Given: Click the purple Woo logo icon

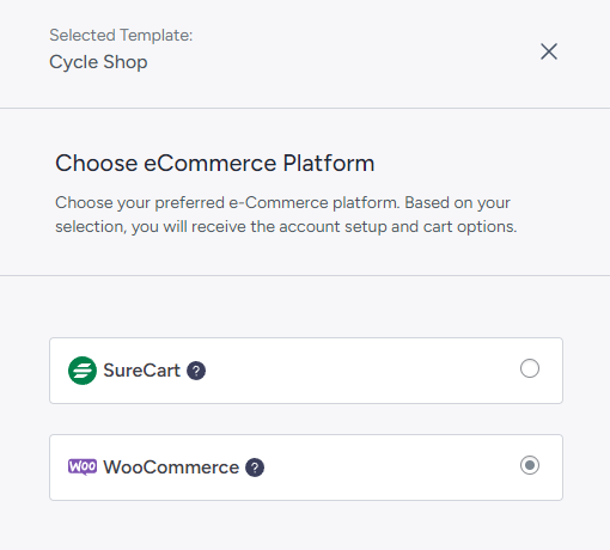Looking at the screenshot, I should click(x=82, y=467).
